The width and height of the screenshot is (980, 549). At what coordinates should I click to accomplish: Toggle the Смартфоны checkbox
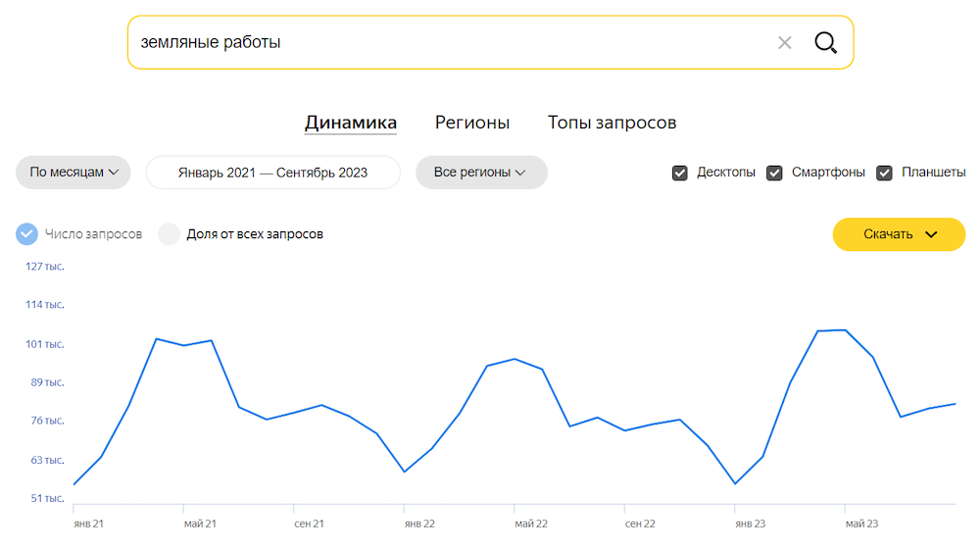774,173
